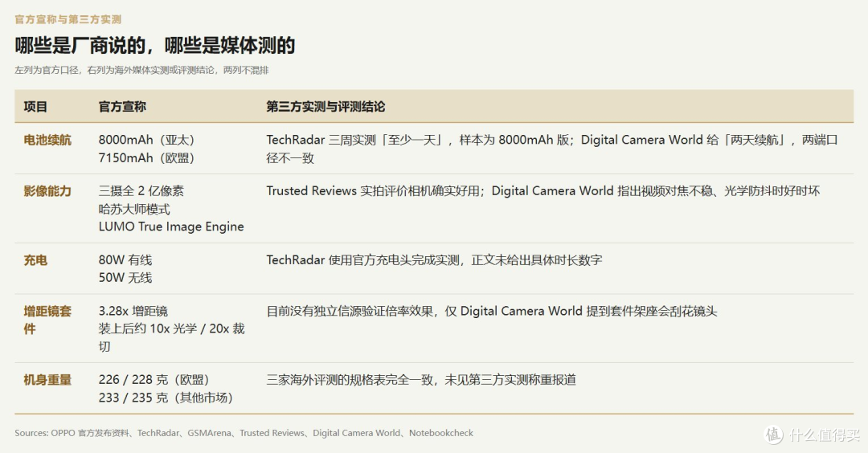The height and width of the screenshot is (453, 868).
Task: Click the text '8000mAh（亚太）'
Action: click(147, 140)
